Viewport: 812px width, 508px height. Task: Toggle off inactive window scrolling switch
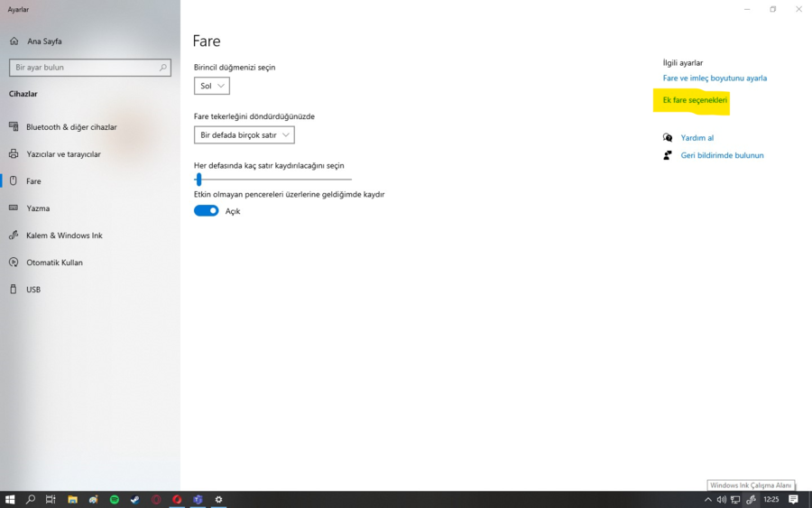click(x=206, y=211)
